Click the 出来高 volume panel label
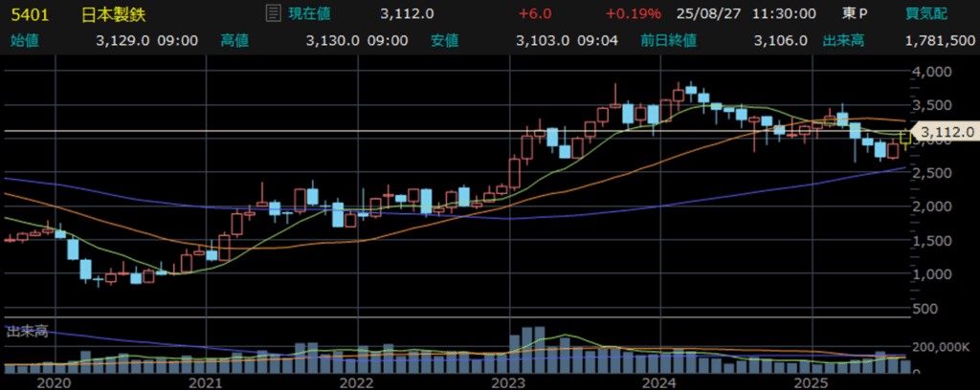 27,331
